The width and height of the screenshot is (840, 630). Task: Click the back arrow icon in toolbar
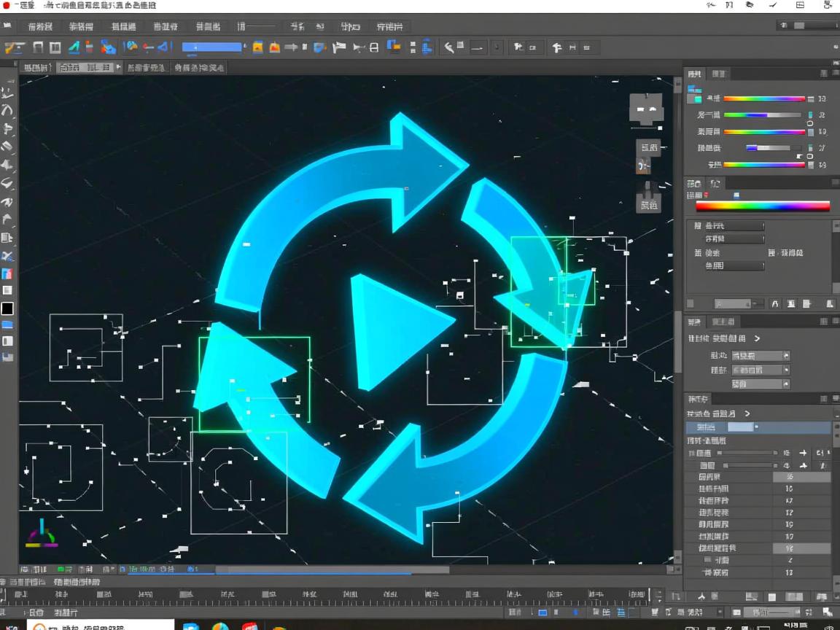point(450,48)
